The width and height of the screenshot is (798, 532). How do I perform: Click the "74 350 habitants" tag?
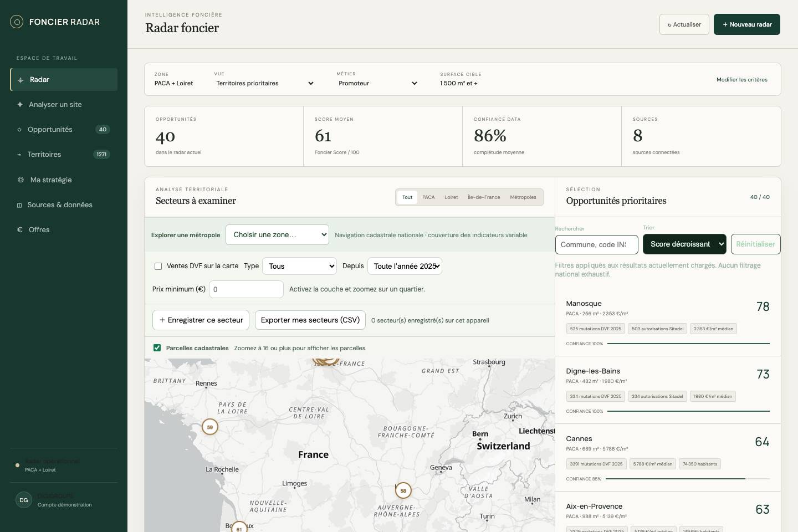click(700, 464)
